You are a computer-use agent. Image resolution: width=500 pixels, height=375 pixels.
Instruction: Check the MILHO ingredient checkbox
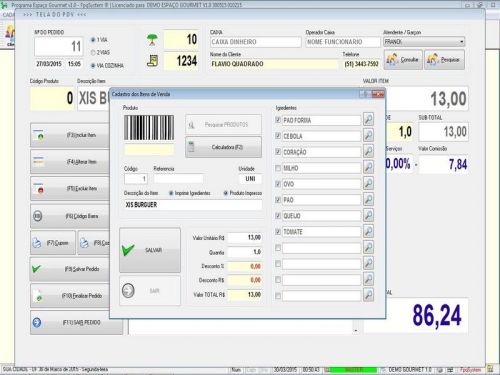point(278,168)
